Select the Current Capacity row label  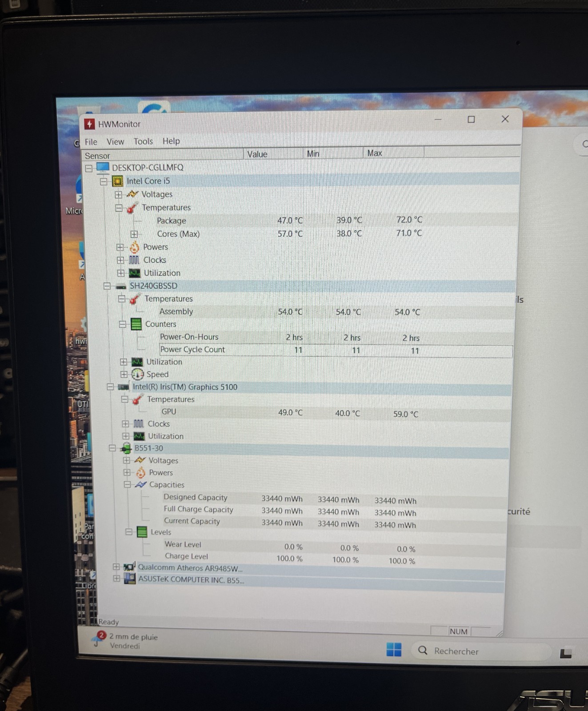click(192, 521)
